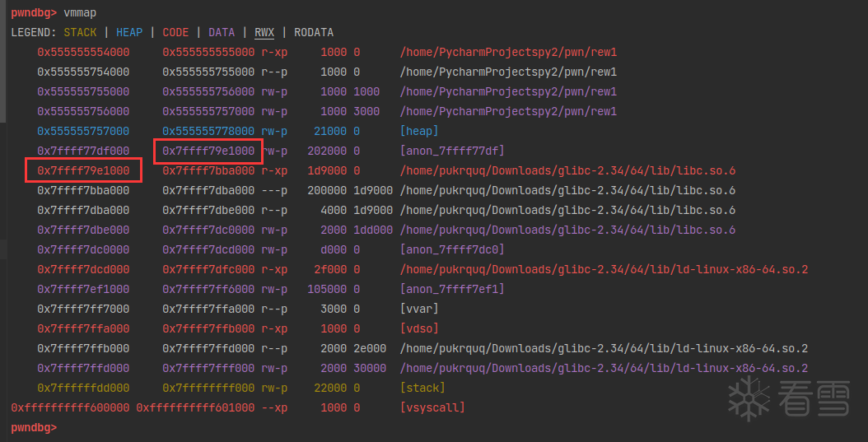The width and height of the screenshot is (868, 442).
Task: Click the [vdso] mapping name
Action: click(419, 328)
